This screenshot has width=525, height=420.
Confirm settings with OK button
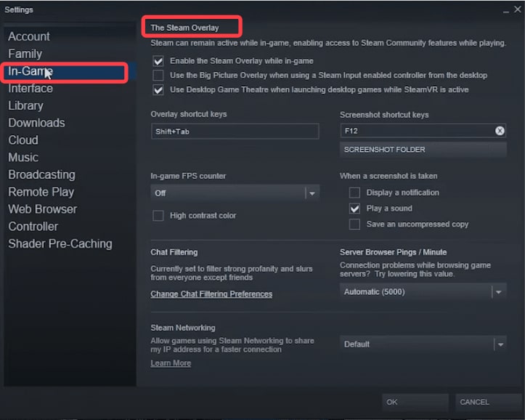click(x=415, y=402)
